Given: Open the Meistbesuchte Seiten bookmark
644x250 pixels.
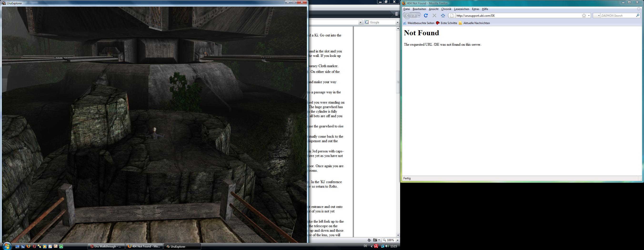Looking at the screenshot, I should [x=419, y=23].
